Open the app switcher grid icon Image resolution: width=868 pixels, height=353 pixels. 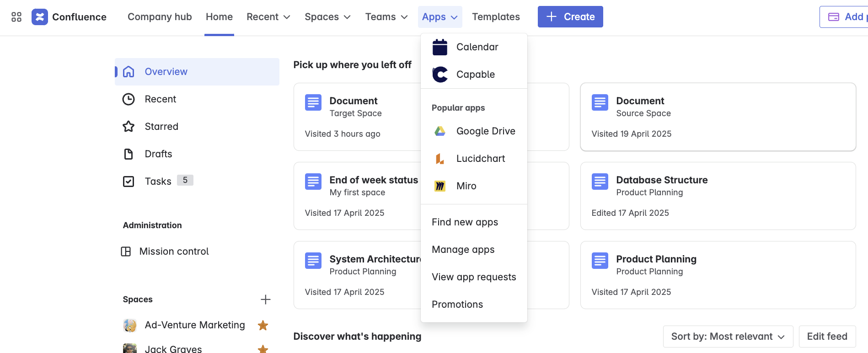(x=16, y=16)
